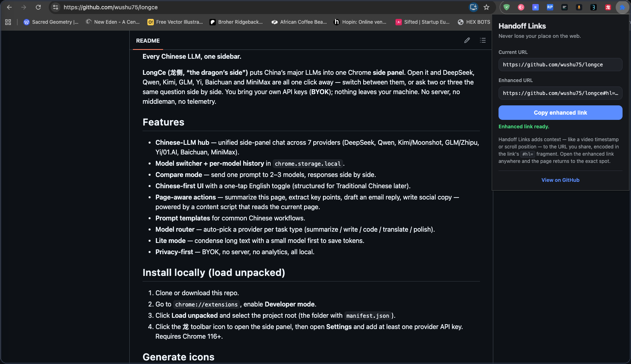Image resolution: width=631 pixels, height=364 pixels.
Task: Open Sacred Geometry bookmark
Action: pyautogui.click(x=51, y=22)
